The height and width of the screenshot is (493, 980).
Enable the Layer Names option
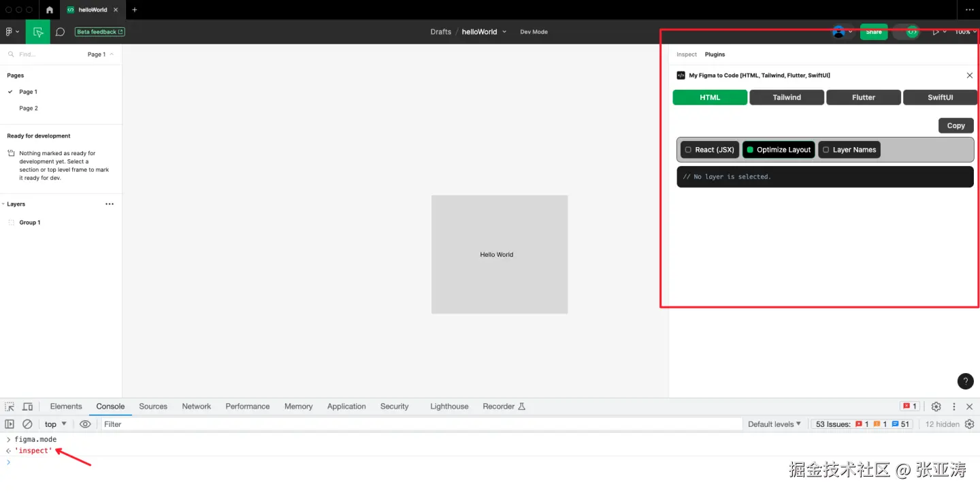pyautogui.click(x=849, y=150)
